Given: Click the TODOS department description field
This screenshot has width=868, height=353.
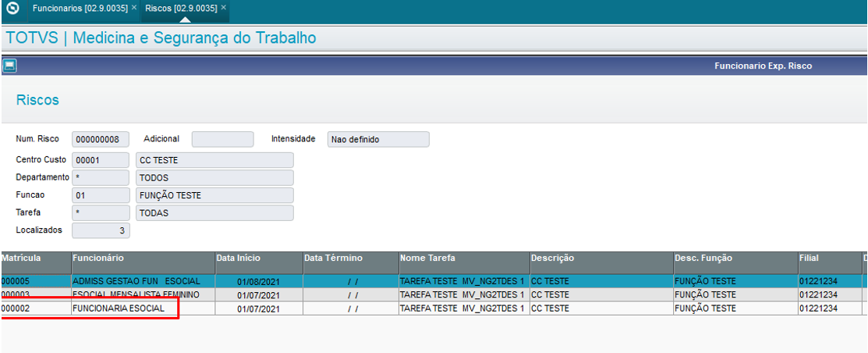Looking at the screenshot, I should (214, 178).
